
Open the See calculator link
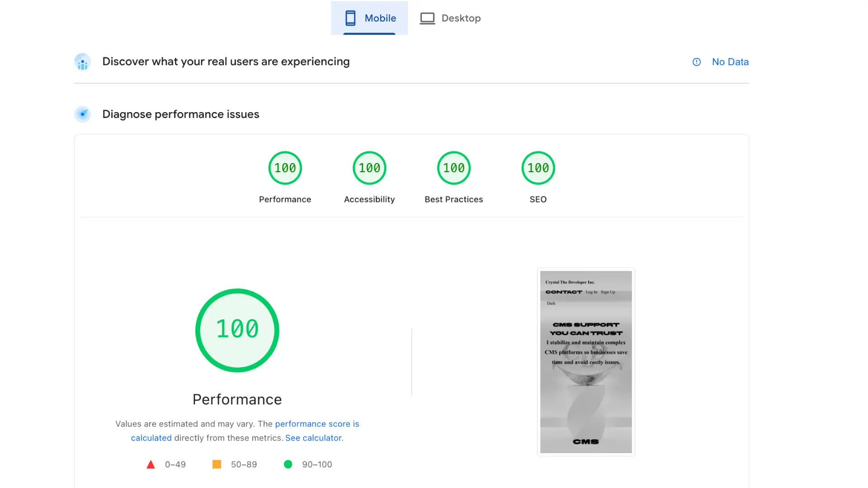click(314, 438)
